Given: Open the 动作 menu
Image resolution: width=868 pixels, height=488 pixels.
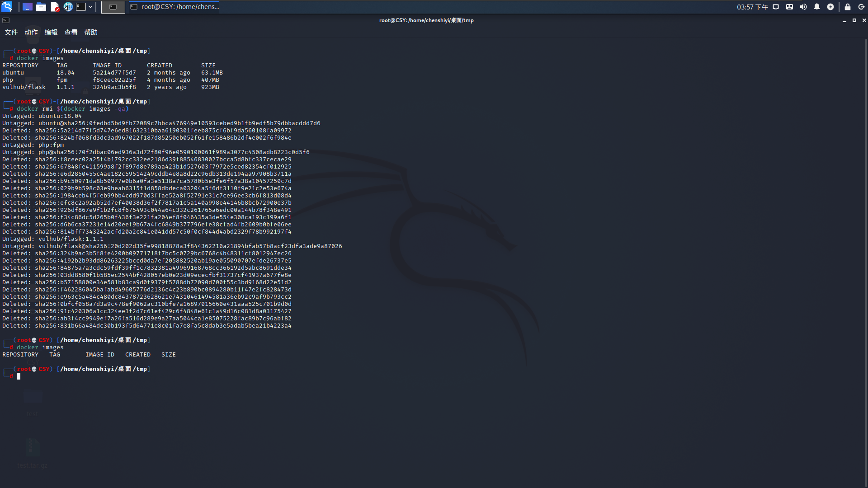Looking at the screenshot, I should point(31,33).
